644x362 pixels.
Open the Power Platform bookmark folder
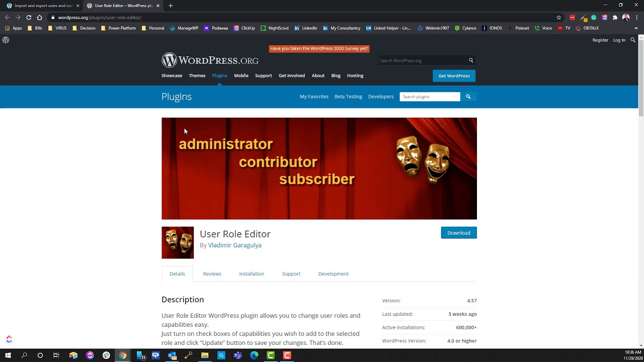pos(118,28)
